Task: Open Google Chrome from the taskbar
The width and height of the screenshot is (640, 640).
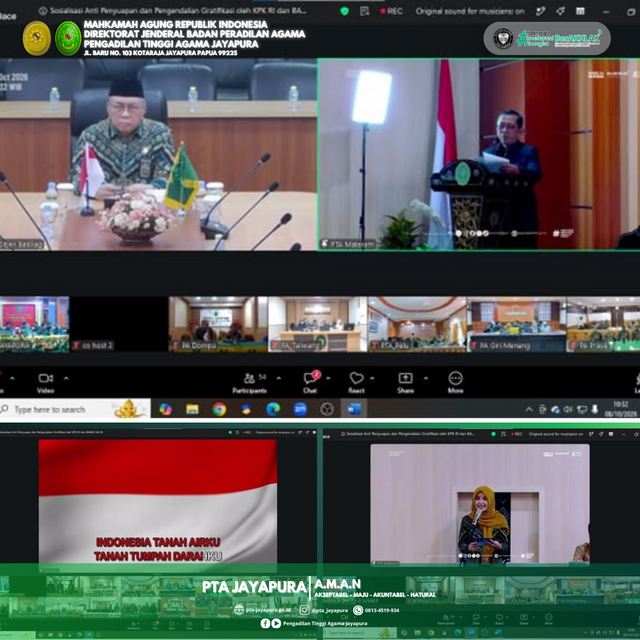Action: 219,409
